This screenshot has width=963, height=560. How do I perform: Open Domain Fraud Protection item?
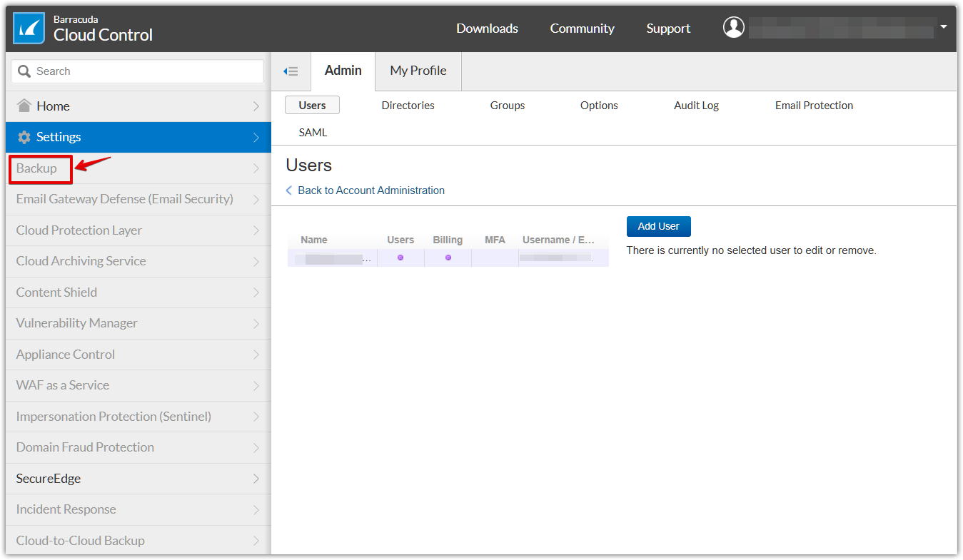(138, 447)
